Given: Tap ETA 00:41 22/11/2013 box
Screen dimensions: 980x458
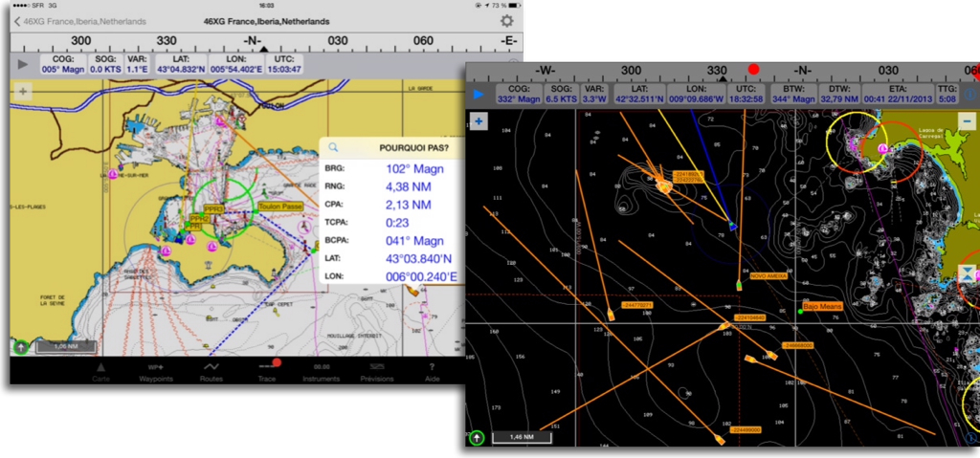Looking at the screenshot, I should tap(898, 95).
